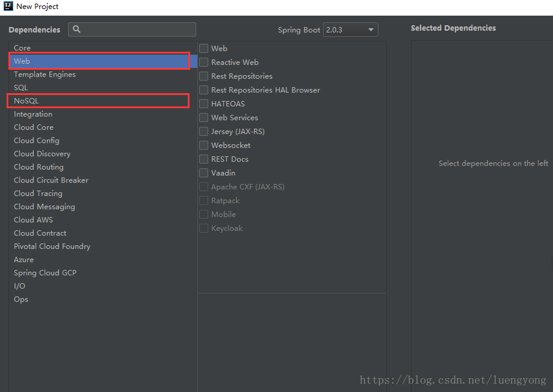Image resolution: width=553 pixels, height=392 pixels.
Task: Select Pivotal Cloud Foundry category
Action: [x=103, y=246]
